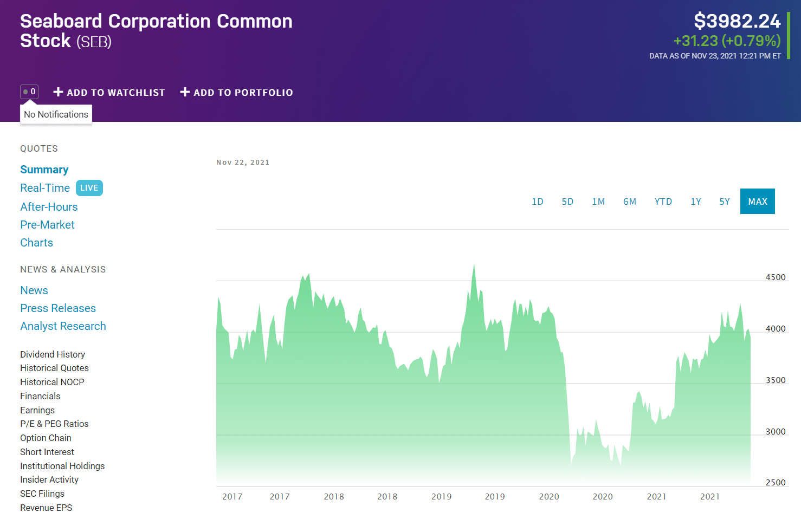Click the 3000 y-axis label
The height and width of the screenshot is (532, 801).
click(x=776, y=432)
